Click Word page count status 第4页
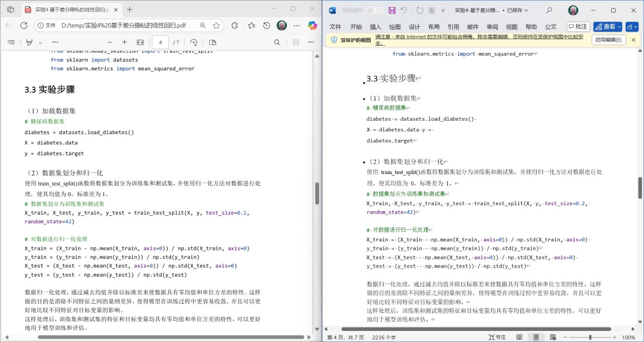The width and height of the screenshot is (644, 342). [x=345, y=337]
